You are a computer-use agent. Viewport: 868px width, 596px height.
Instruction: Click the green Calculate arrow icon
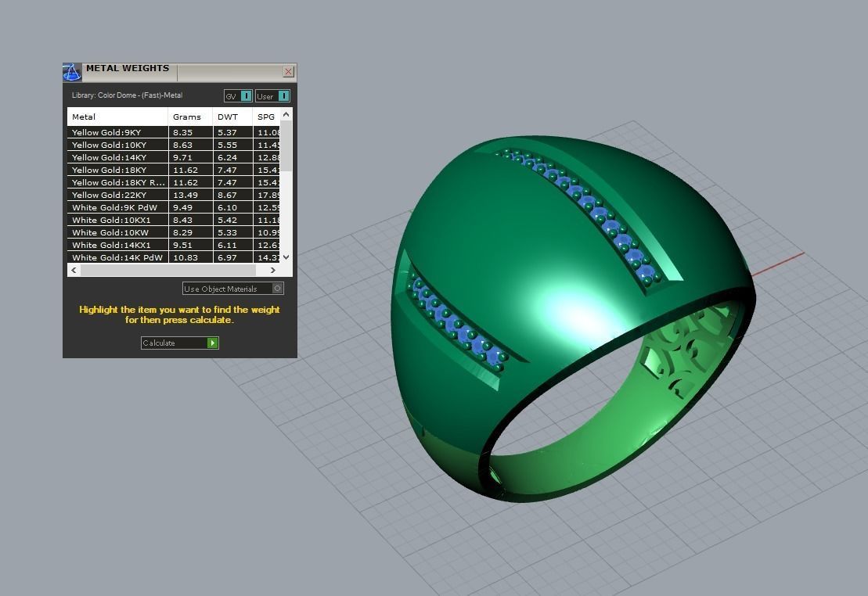[x=213, y=343]
